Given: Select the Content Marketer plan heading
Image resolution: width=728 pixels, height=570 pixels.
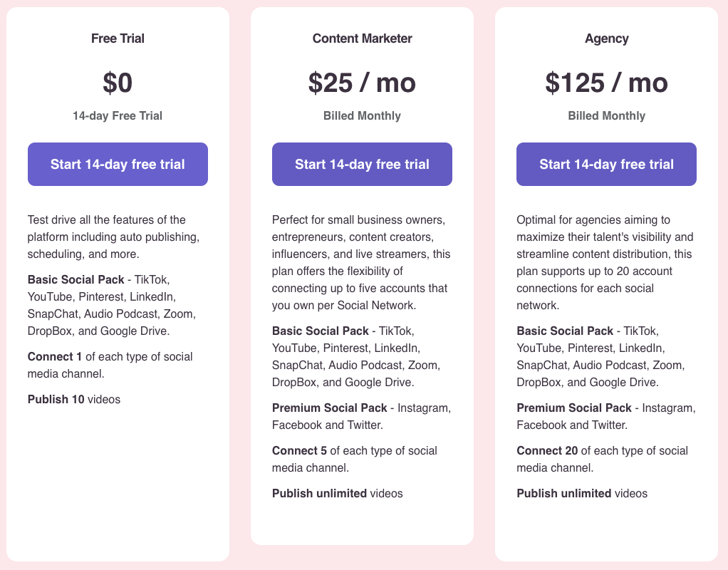Looking at the screenshot, I should click(x=362, y=38).
